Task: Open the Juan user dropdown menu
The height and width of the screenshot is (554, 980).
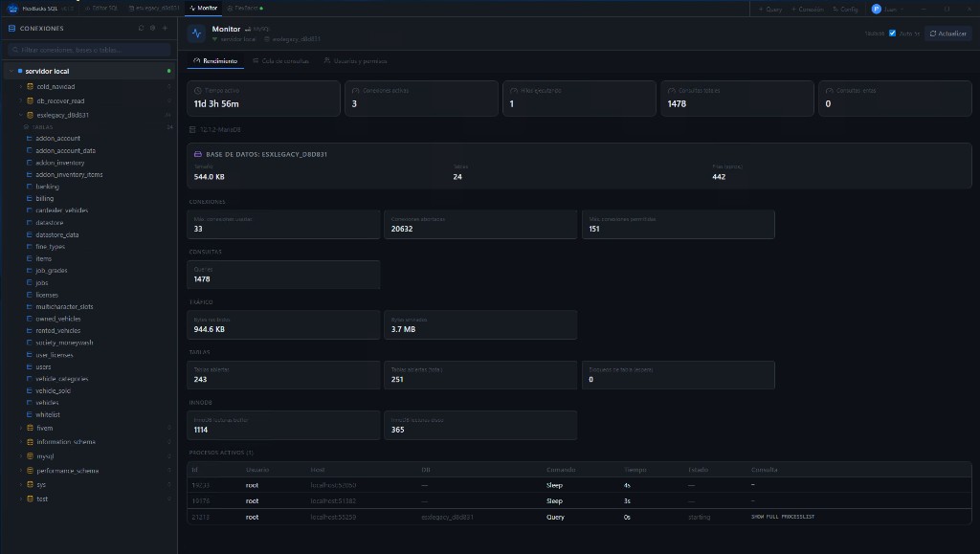Action: pyautogui.click(x=888, y=9)
